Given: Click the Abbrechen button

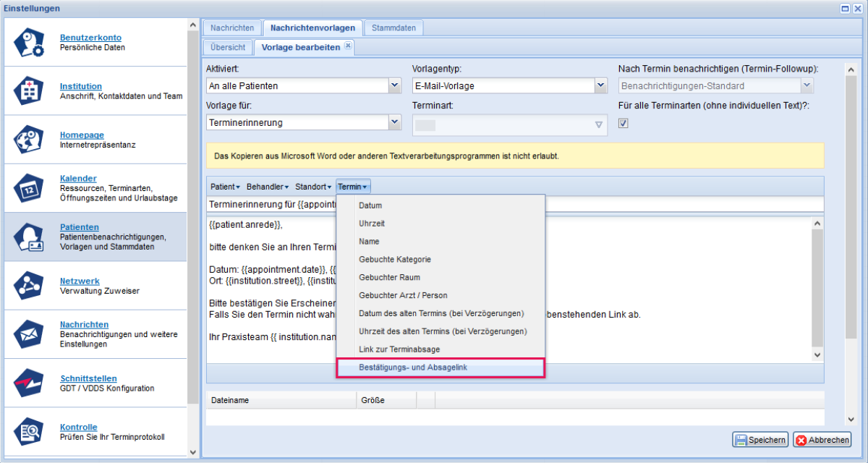Looking at the screenshot, I should (822, 440).
